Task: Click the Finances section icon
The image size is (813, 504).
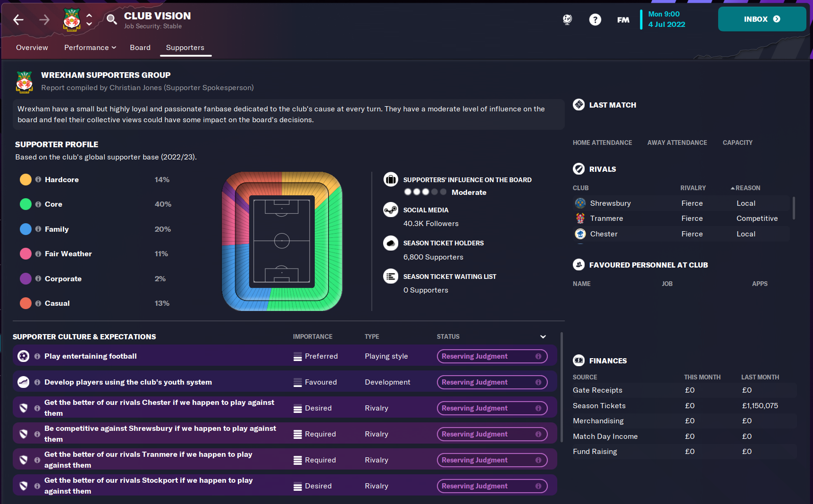Action: (578, 361)
